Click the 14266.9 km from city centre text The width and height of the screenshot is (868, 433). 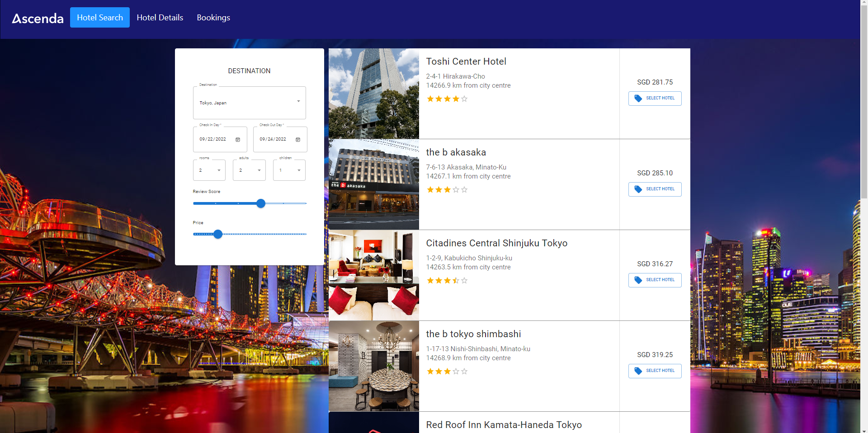468,85
